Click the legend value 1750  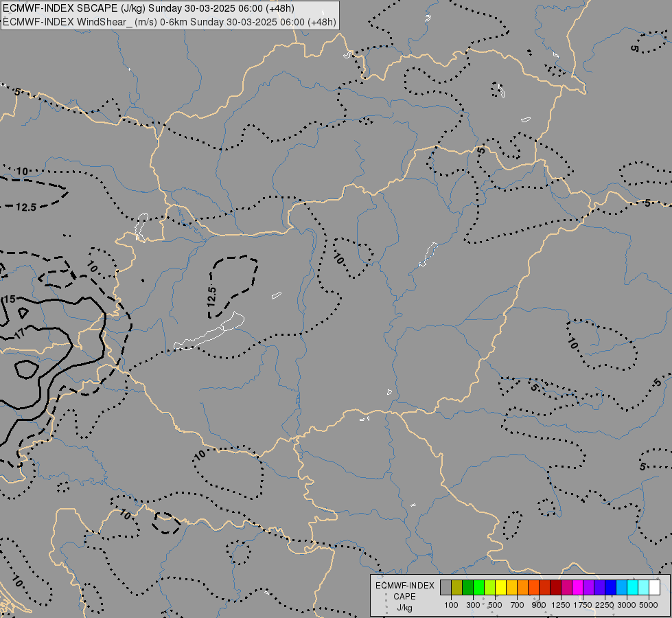coord(583,605)
